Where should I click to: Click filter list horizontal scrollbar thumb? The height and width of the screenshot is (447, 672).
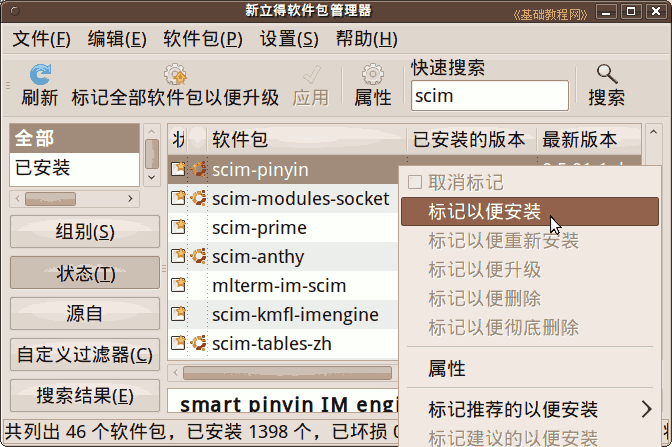pyautogui.click(x=51, y=199)
